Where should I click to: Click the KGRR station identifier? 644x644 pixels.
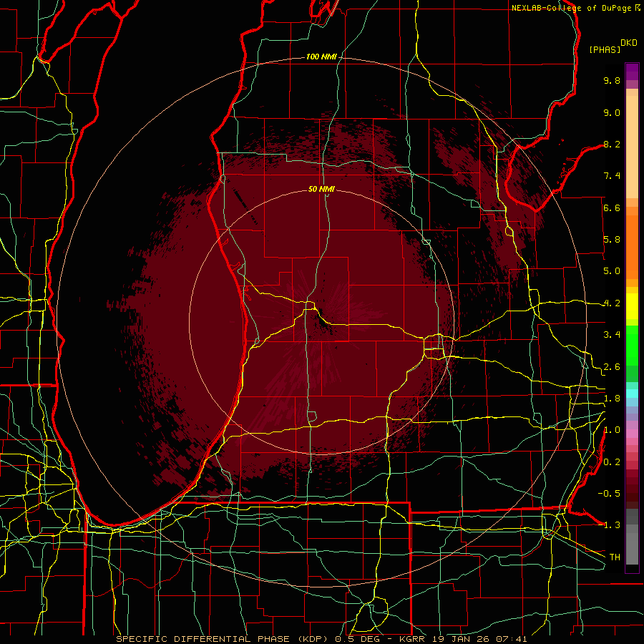[413, 639]
